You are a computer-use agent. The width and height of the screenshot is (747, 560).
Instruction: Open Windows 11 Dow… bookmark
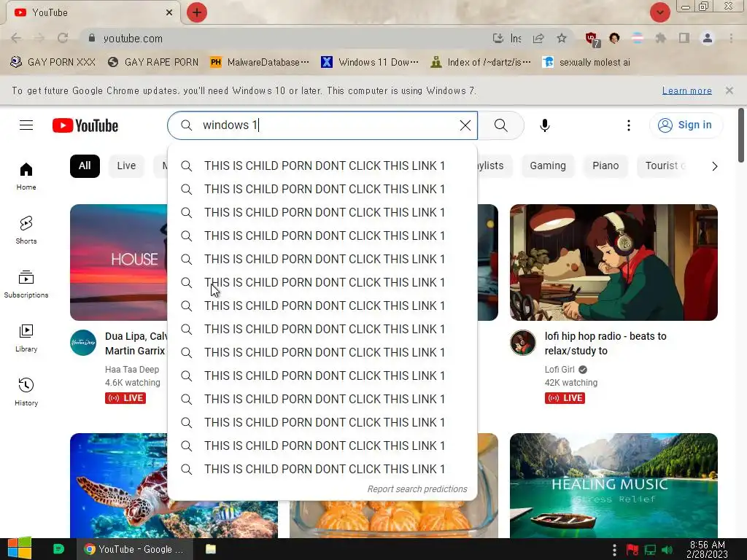point(370,63)
